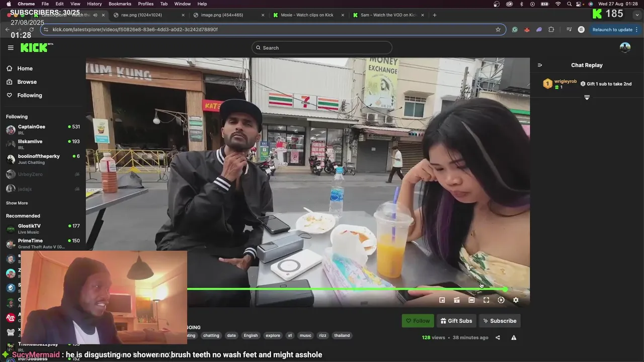Enable mini player mode in video controls
Screen dimensions: 644x362
tap(442, 300)
